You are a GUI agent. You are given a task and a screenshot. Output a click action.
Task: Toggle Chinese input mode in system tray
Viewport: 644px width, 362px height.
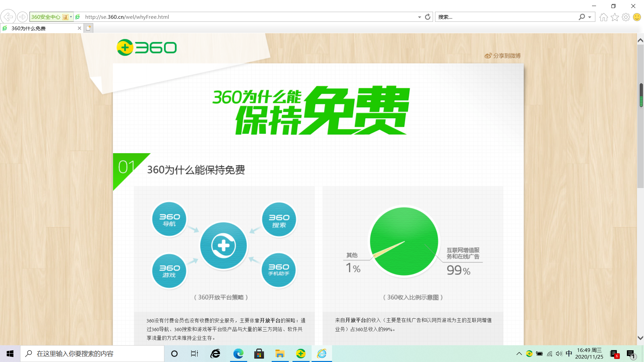tap(569, 354)
